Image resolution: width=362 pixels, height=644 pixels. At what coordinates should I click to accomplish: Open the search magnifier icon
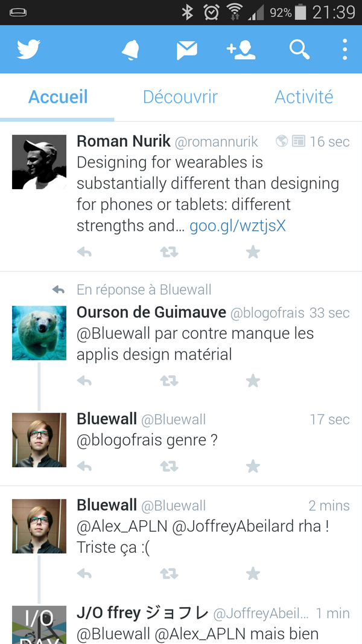[300, 50]
